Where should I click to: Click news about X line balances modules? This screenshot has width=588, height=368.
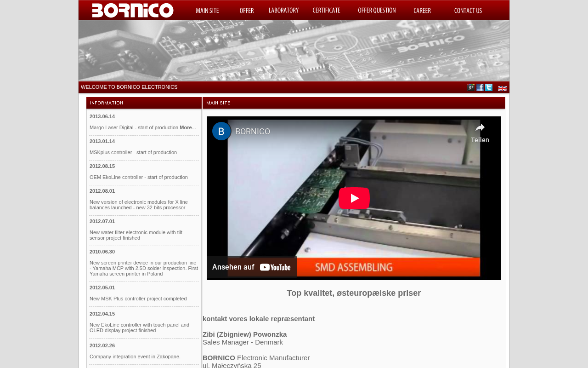pos(139,205)
